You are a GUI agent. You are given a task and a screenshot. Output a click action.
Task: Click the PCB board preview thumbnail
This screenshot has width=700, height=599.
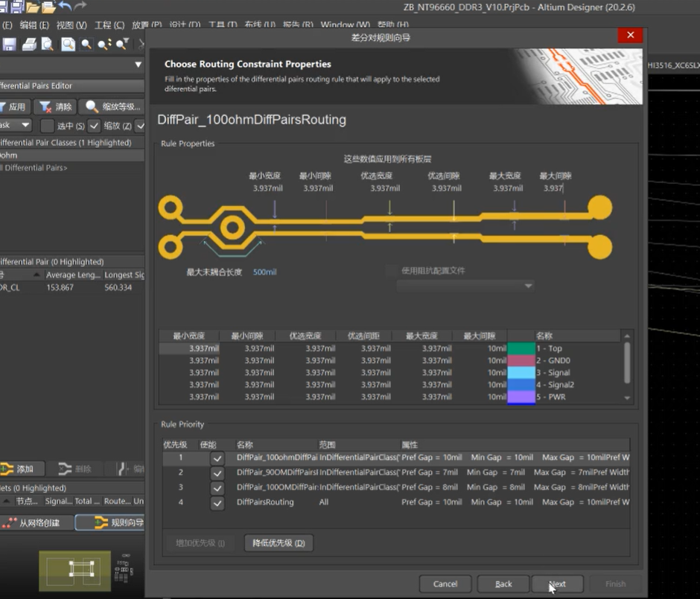(x=75, y=571)
